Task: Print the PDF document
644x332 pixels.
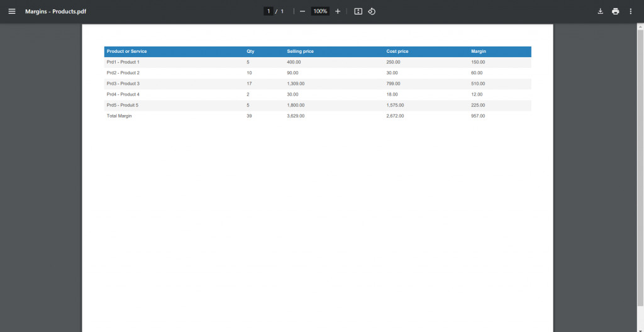Action: click(615, 11)
